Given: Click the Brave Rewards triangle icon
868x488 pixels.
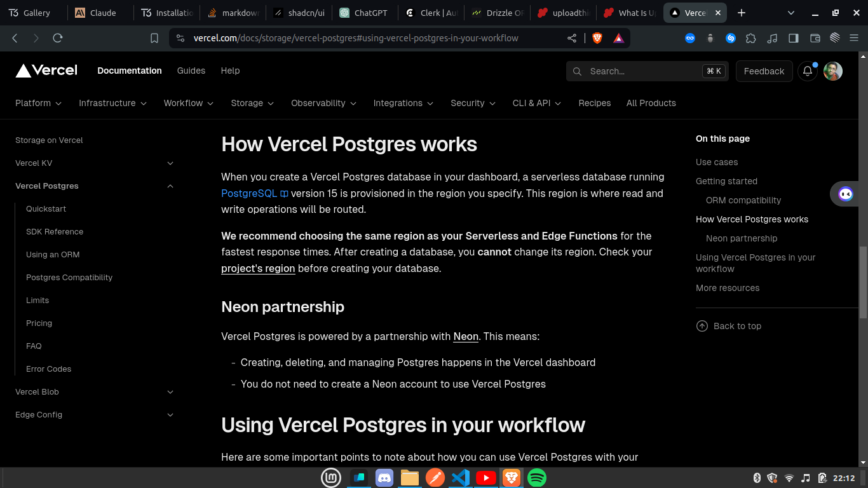Looking at the screenshot, I should tap(618, 38).
